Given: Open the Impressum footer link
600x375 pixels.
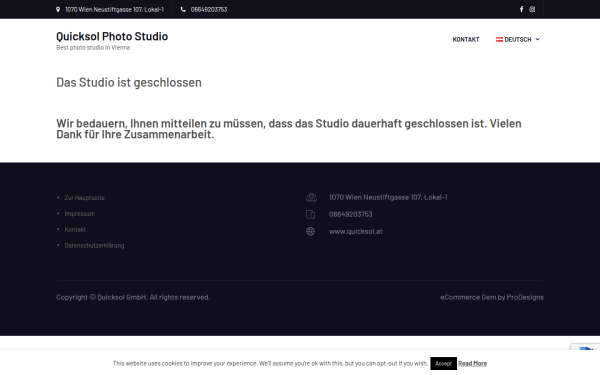Looking at the screenshot, I should (x=80, y=214).
